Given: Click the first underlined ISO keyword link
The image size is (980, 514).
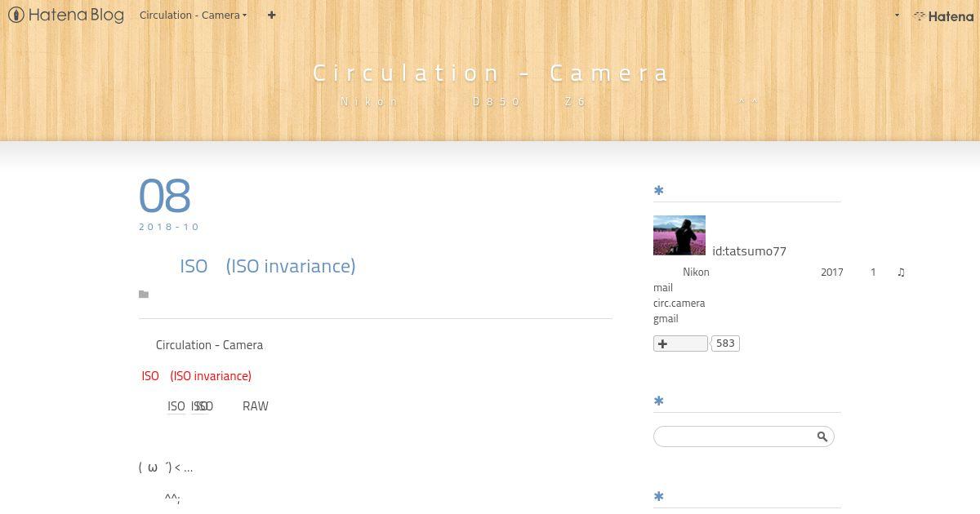Looking at the screenshot, I should pyautogui.click(x=176, y=406).
